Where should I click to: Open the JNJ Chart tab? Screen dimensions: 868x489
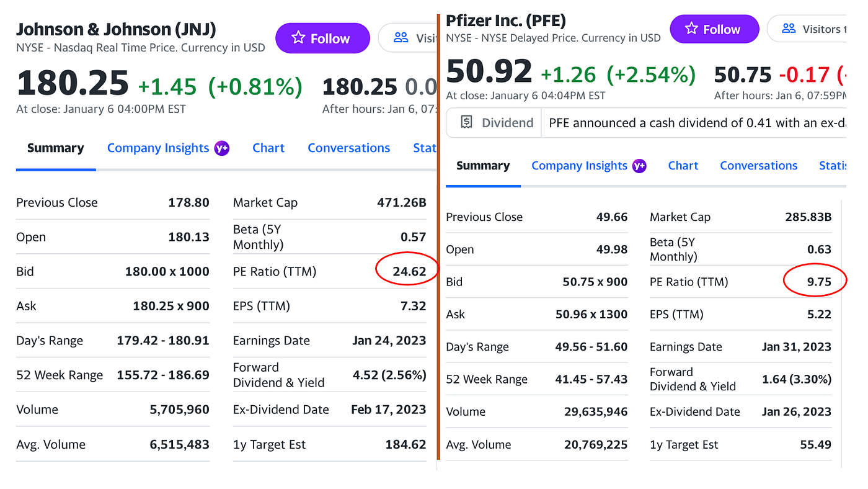(x=268, y=148)
